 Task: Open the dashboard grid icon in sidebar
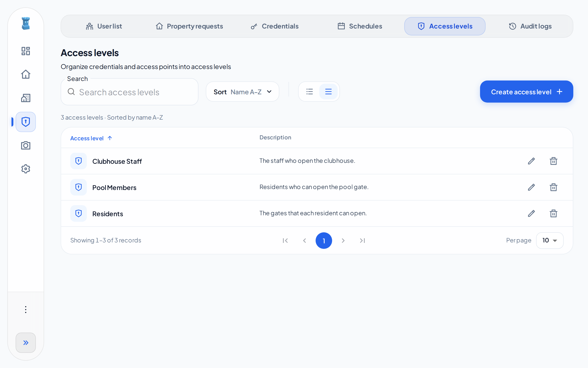click(x=26, y=51)
